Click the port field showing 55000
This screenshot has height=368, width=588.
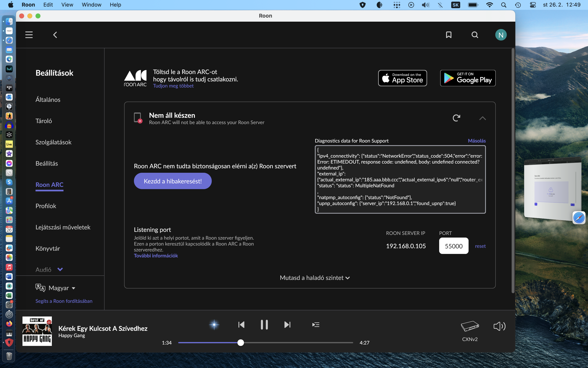click(454, 246)
